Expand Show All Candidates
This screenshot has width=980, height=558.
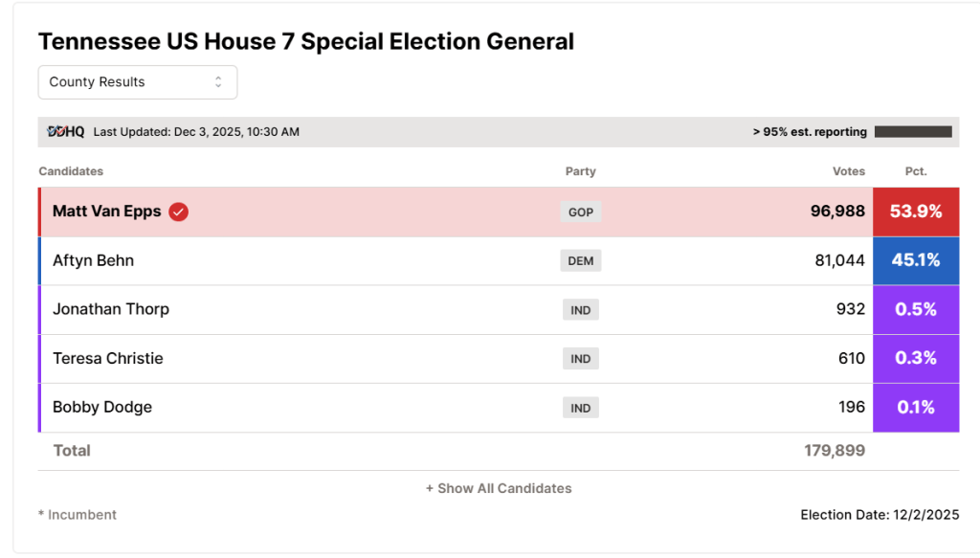[x=499, y=489]
